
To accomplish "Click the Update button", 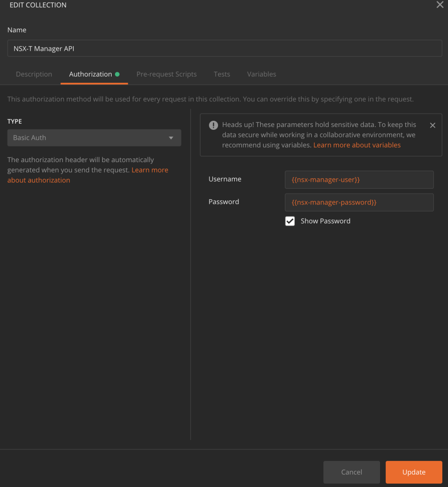I will coord(413,472).
